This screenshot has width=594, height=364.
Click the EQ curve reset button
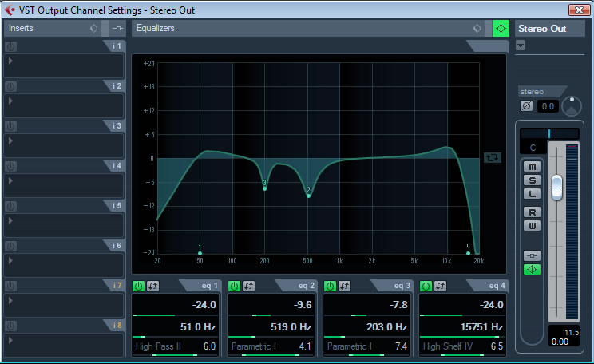[493, 157]
